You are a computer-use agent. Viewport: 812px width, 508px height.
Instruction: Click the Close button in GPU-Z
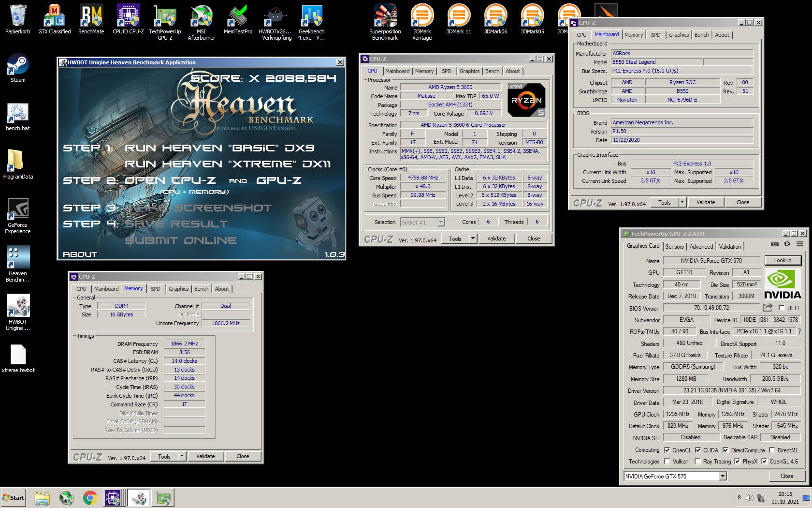click(x=787, y=476)
